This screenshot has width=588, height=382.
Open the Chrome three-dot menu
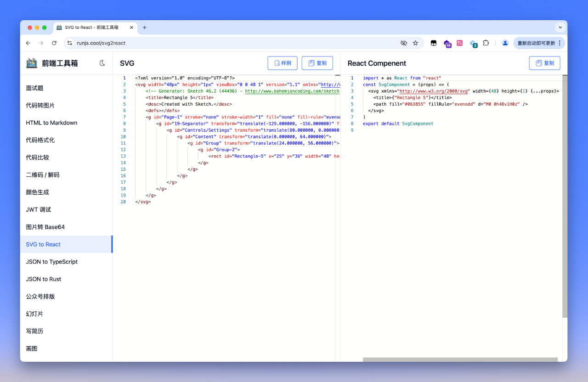560,43
